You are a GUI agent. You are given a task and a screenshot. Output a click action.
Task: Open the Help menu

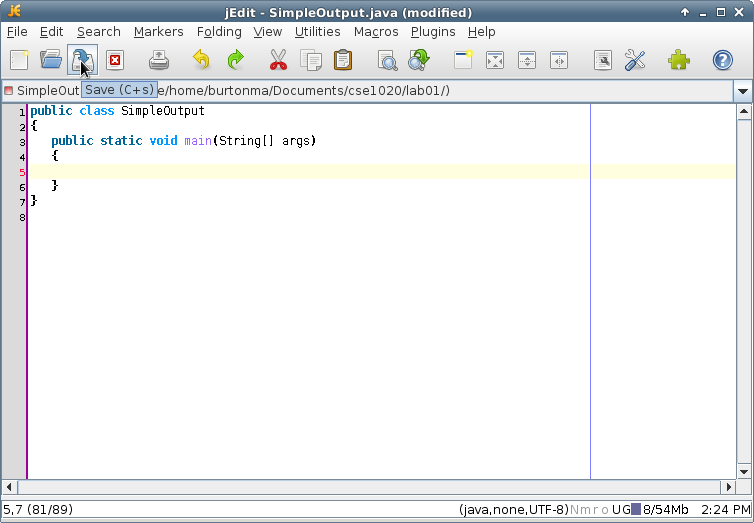click(481, 32)
